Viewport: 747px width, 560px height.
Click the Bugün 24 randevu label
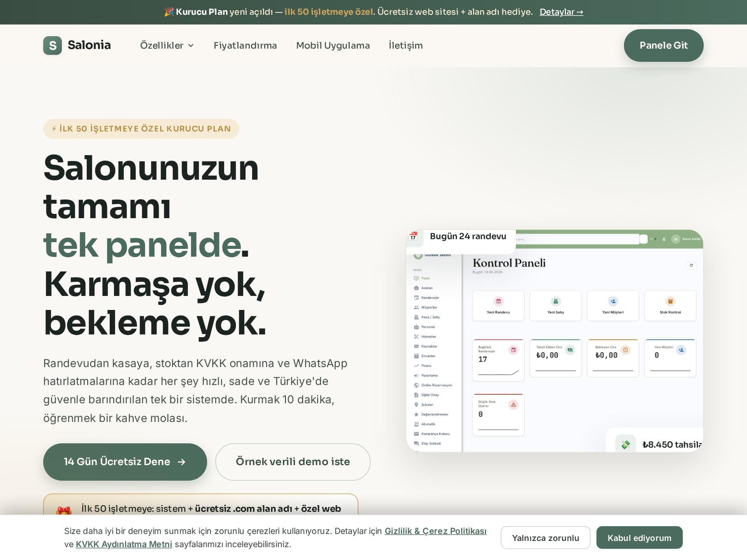468,236
